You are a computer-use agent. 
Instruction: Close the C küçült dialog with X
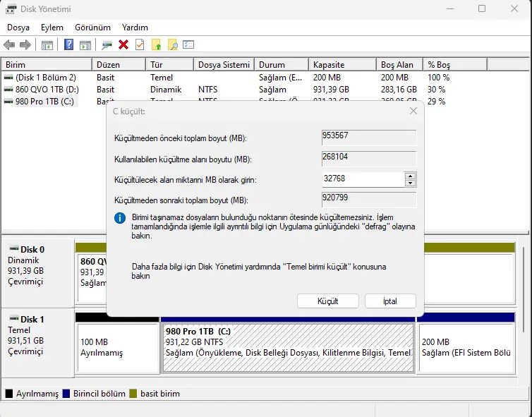(413, 111)
